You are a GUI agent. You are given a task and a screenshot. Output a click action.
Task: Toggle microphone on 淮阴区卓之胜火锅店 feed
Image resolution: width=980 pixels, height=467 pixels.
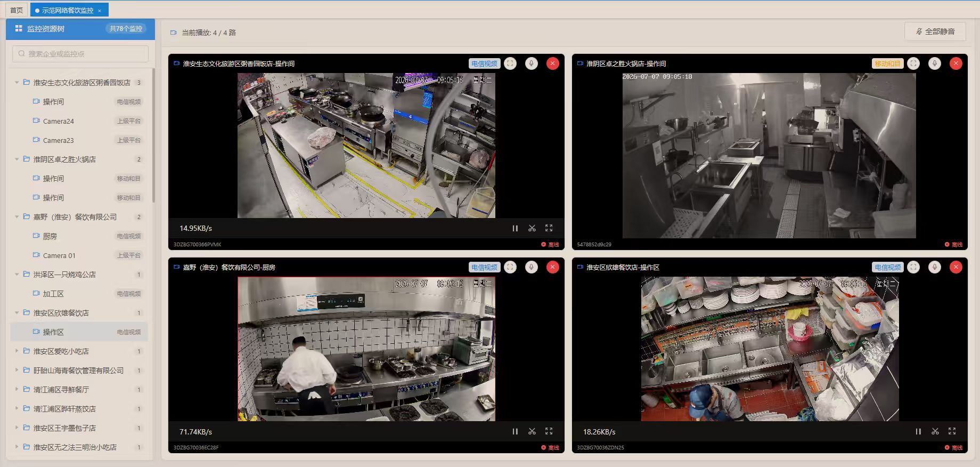click(x=935, y=63)
